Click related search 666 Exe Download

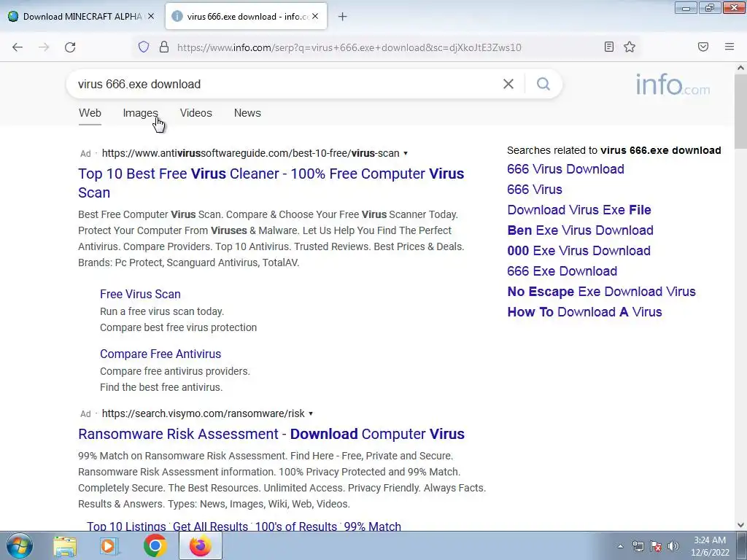pyautogui.click(x=562, y=271)
